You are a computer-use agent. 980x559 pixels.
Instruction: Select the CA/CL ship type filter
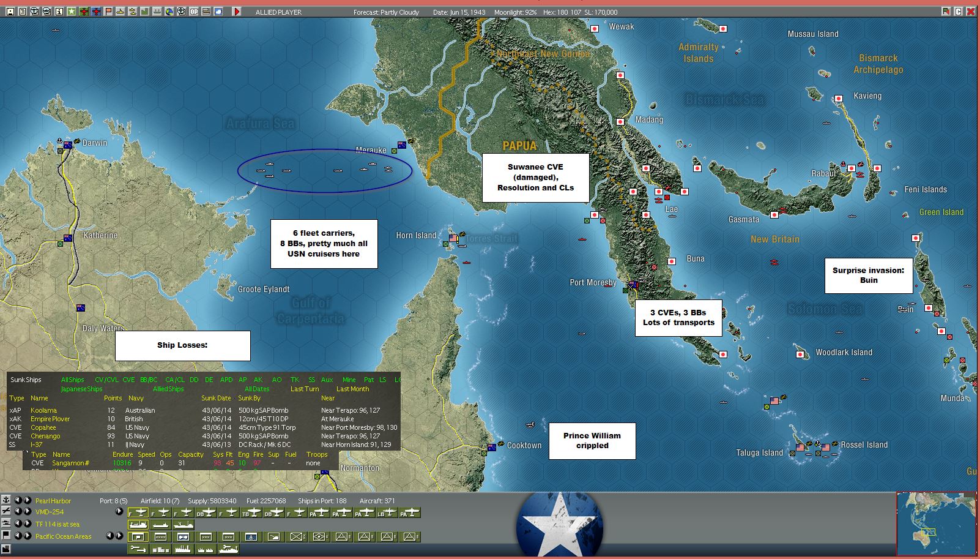(x=175, y=380)
